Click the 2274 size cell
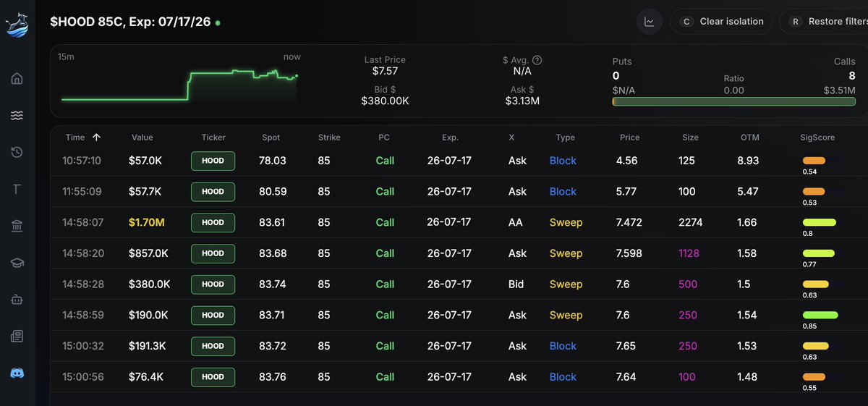 (690, 223)
